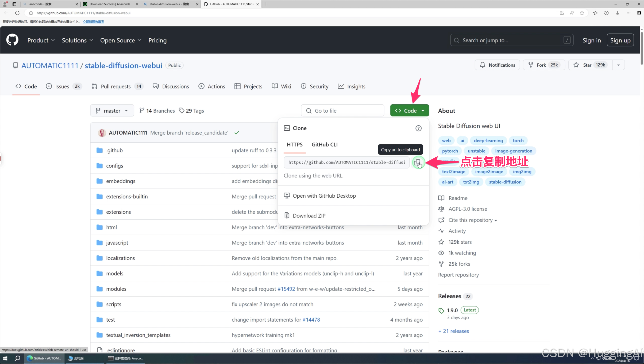Add page to favorites star icon
This screenshot has height=364, width=644.
point(582,13)
